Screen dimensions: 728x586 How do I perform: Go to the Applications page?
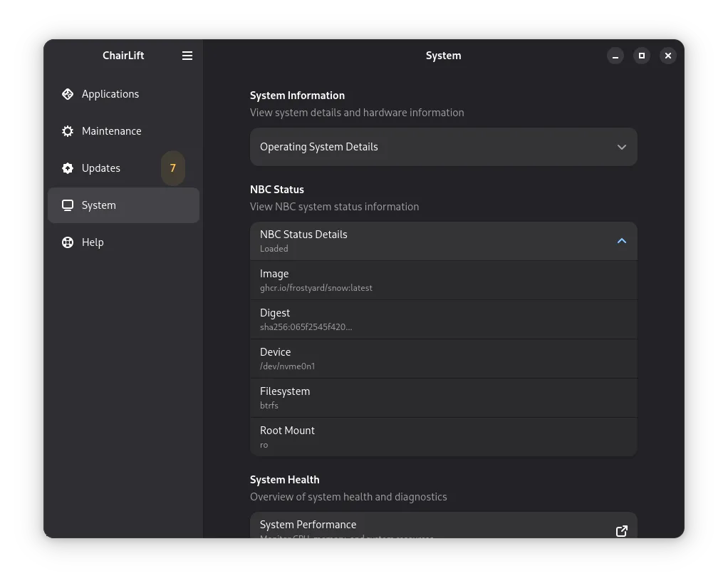(x=123, y=94)
